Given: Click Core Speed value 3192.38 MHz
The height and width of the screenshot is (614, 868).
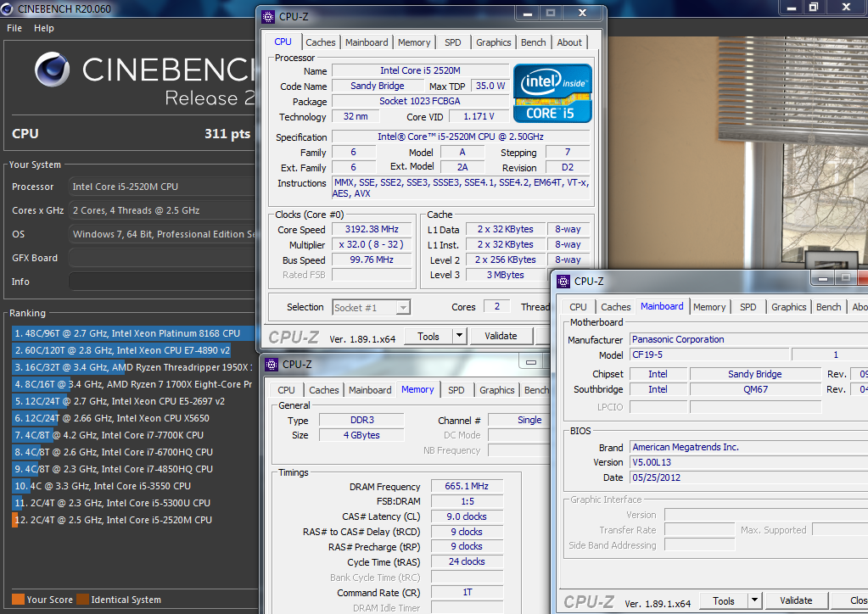Looking at the screenshot, I should 372,230.
